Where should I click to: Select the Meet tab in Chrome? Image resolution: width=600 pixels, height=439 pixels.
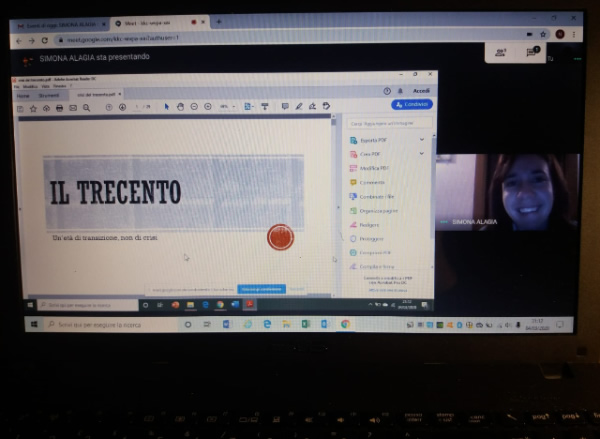[x=159, y=23]
